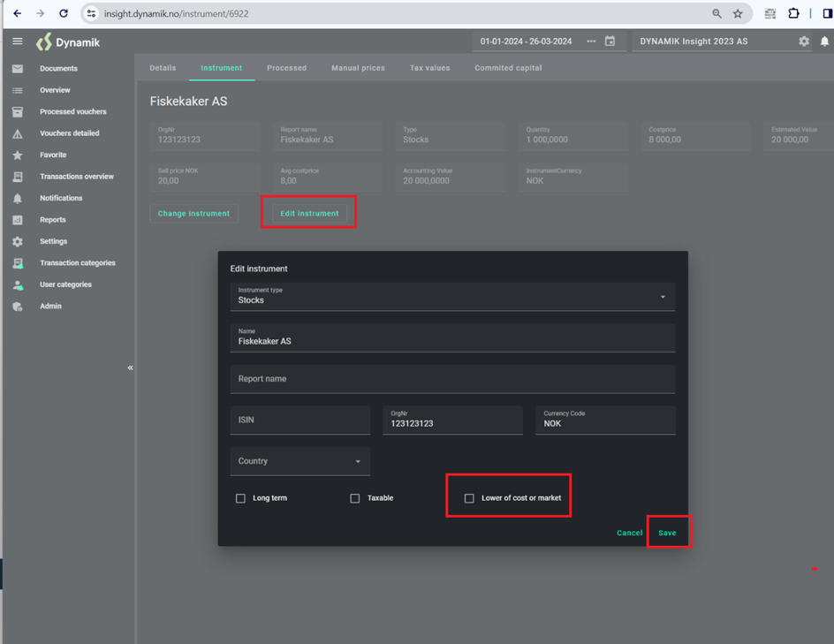Screen dimensions: 834x644
Task: Click the Favorite star icon
Action: (17, 155)
